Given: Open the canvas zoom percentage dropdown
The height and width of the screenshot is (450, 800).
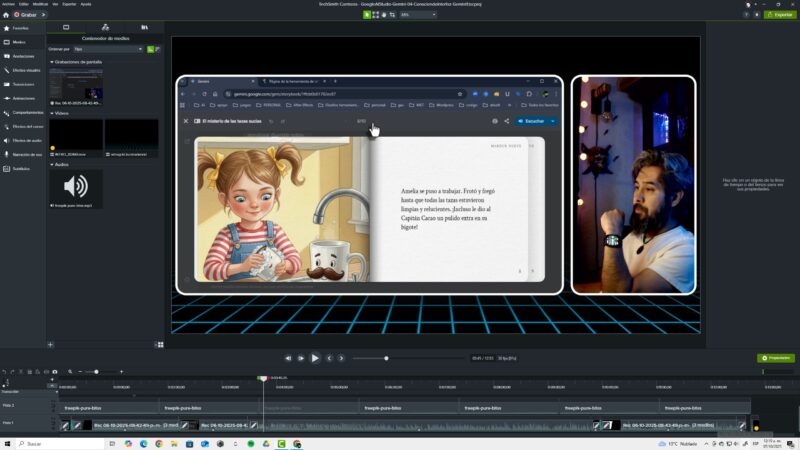Looking at the screenshot, I should coord(418,15).
